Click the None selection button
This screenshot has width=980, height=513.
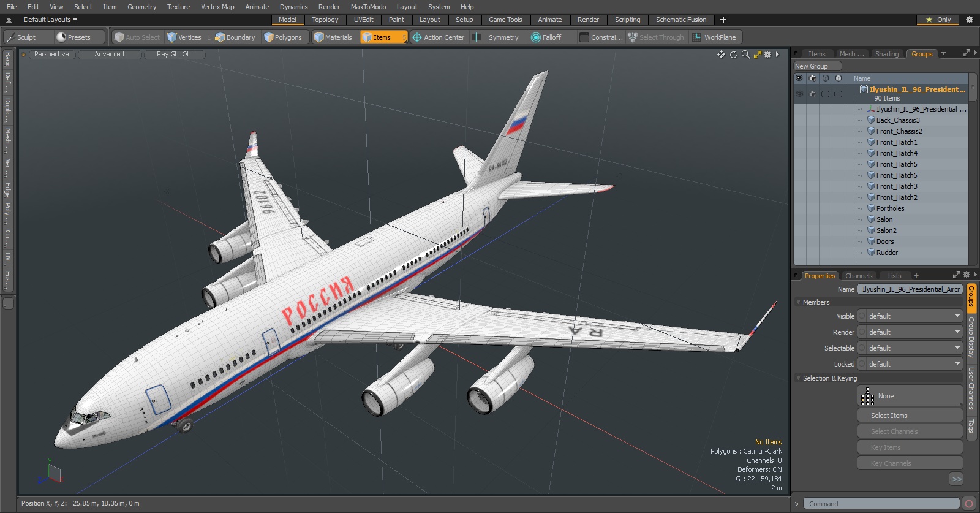910,396
